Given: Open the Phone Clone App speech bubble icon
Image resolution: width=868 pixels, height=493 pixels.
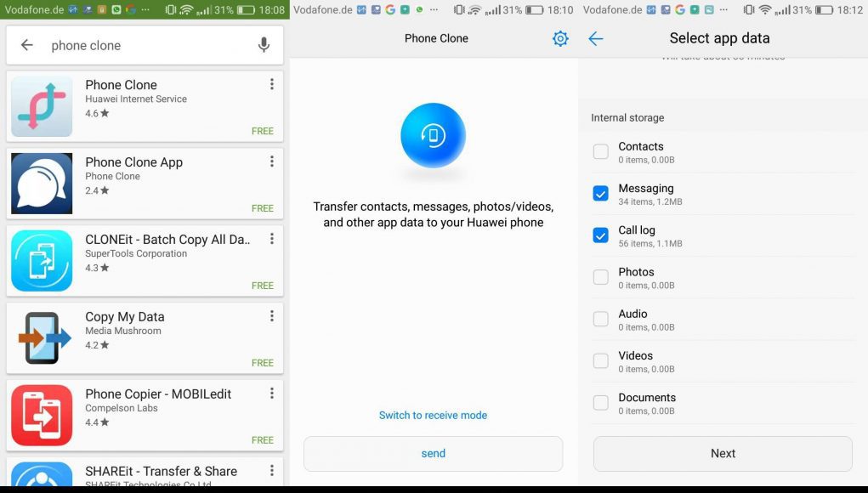Looking at the screenshot, I should pyautogui.click(x=42, y=184).
